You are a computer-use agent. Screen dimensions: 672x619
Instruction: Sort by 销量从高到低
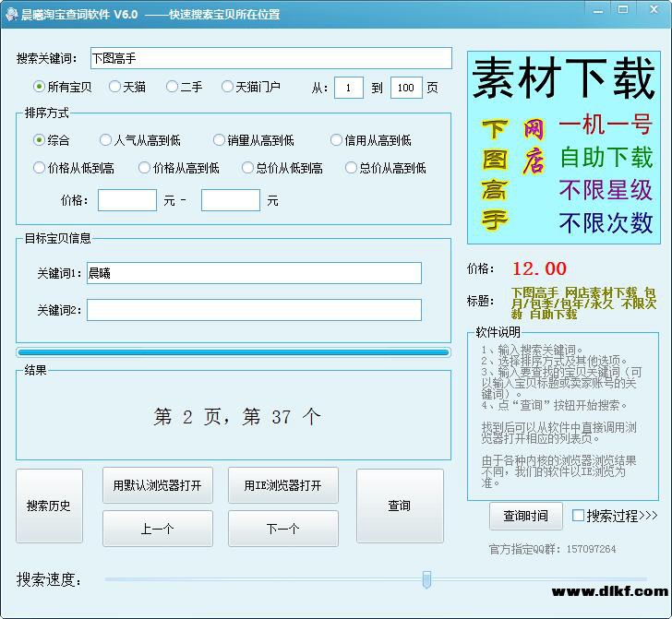click(219, 140)
